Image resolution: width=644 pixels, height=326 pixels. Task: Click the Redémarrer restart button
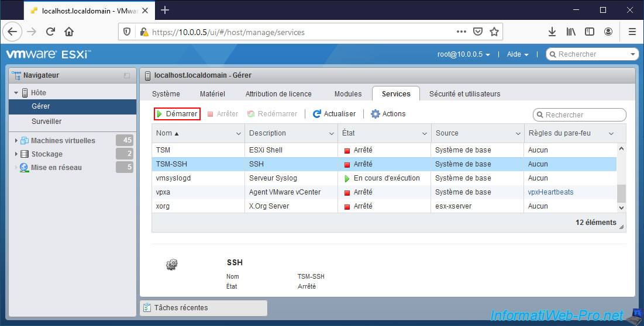click(273, 114)
